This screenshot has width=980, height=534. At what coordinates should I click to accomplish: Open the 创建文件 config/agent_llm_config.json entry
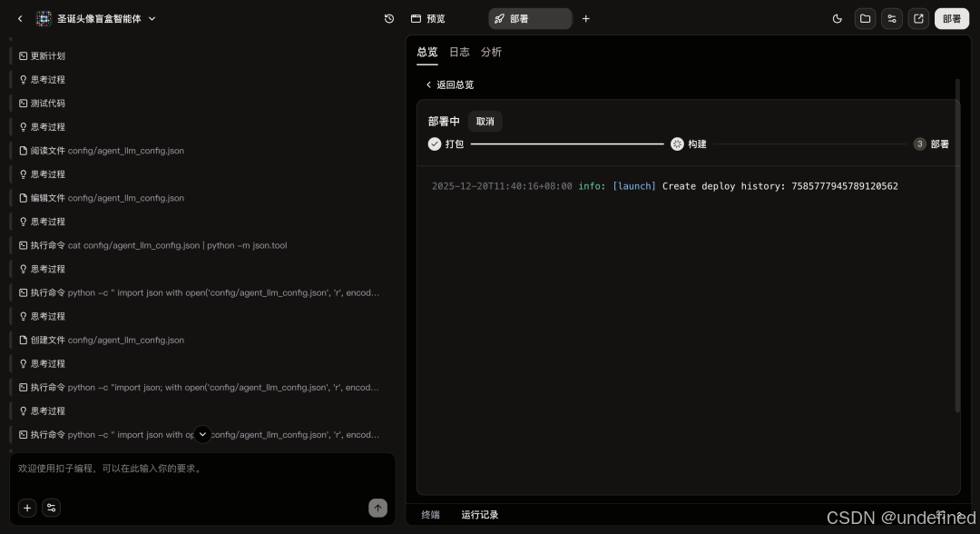102,341
